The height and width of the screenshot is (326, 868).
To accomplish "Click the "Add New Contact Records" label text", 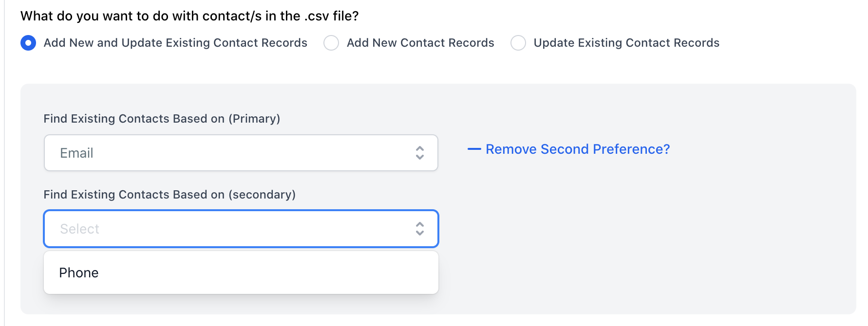I will [420, 43].
